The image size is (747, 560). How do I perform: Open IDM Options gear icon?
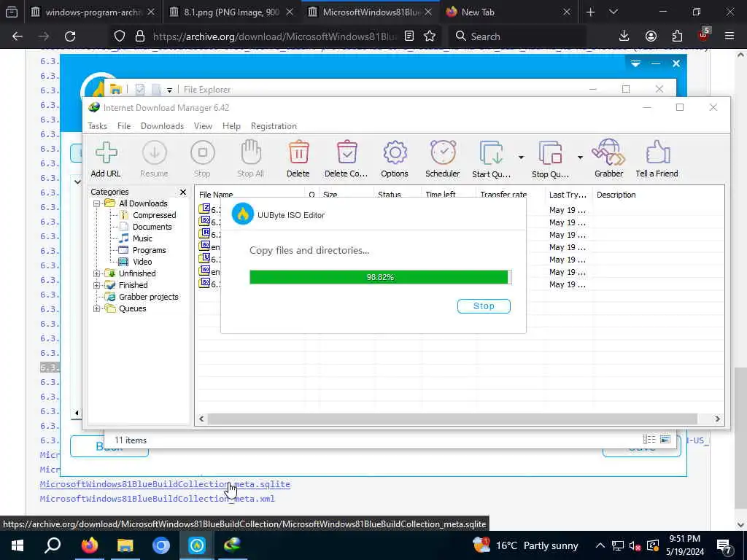click(395, 159)
